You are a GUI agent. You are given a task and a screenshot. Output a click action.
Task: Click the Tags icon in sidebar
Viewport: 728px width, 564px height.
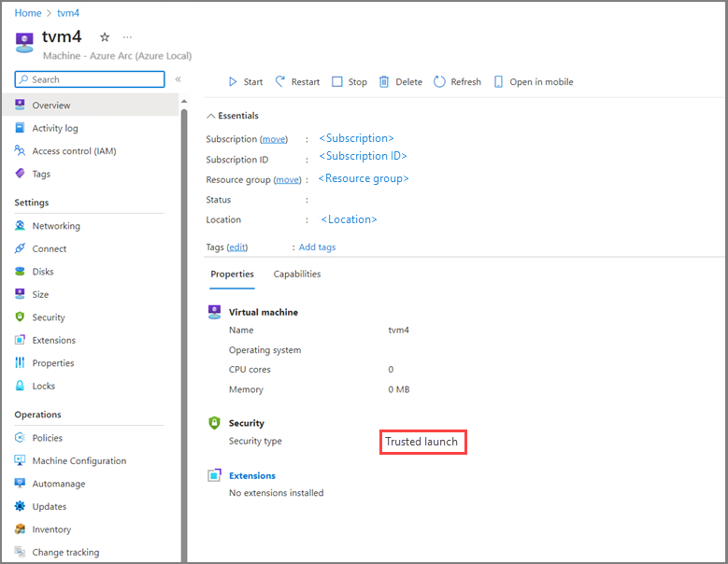pyautogui.click(x=20, y=174)
